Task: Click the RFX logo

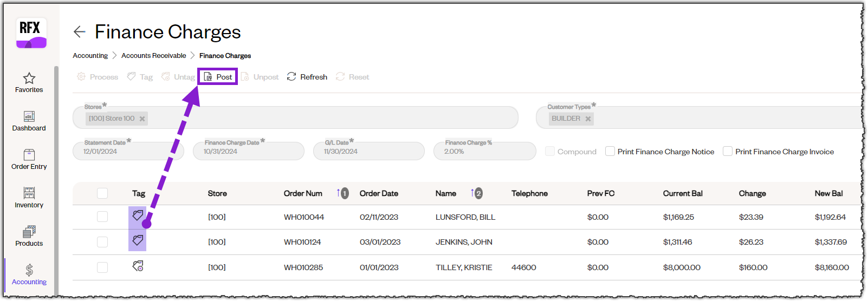Action: pos(31,32)
